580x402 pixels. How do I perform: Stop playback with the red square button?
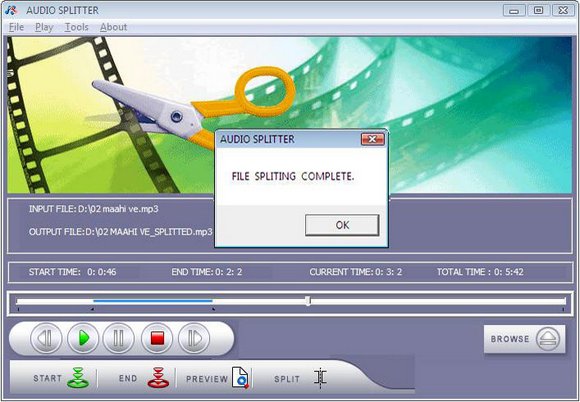157,338
